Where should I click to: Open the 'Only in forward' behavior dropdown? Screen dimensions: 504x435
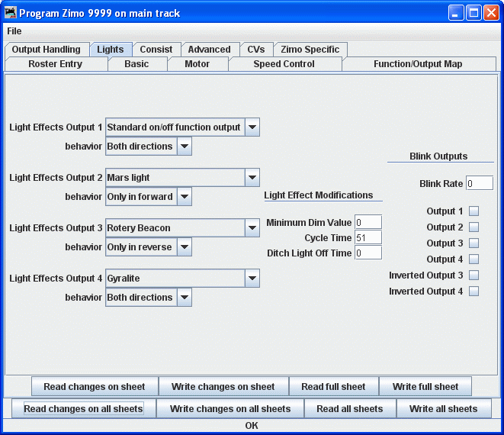tap(149, 196)
